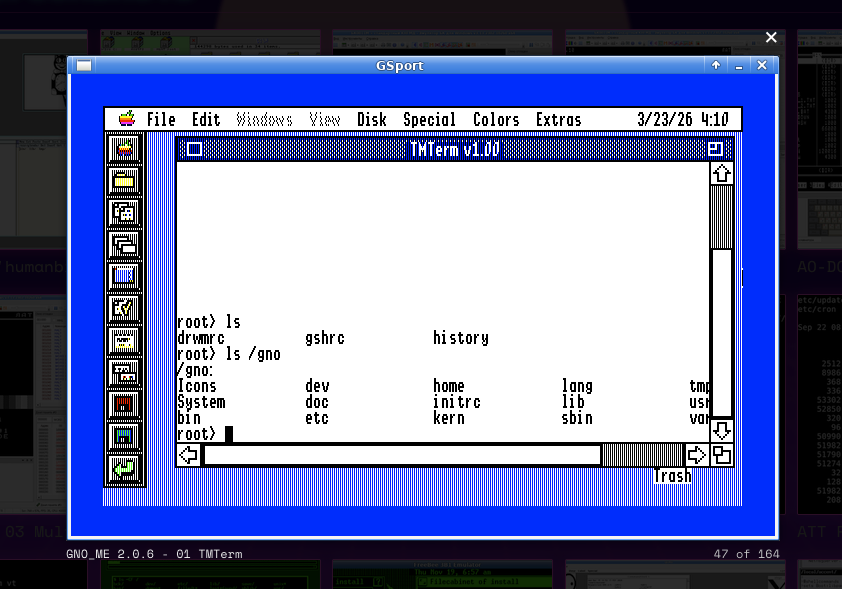842x589 pixels.
Task: Click 'etc' entry in listing
Action: pos(317,418)
